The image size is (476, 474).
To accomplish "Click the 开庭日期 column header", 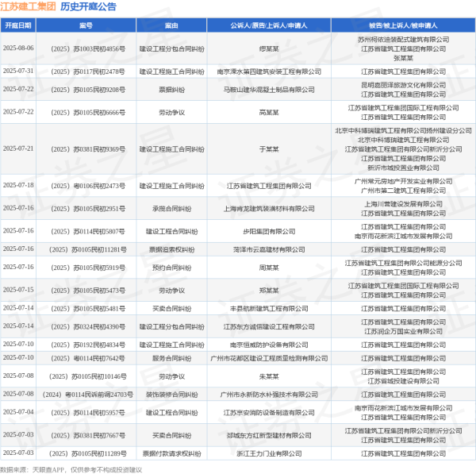I will (x=18, y=25).
